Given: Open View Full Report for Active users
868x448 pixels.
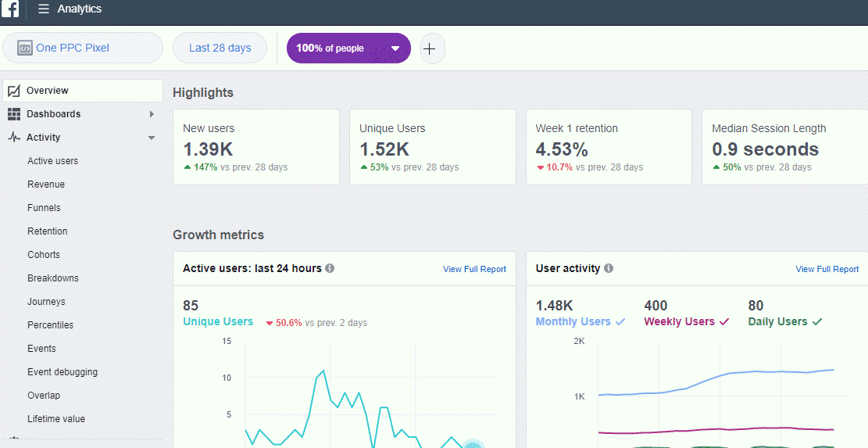Looking at the screenshot, I should click(474, 269).
